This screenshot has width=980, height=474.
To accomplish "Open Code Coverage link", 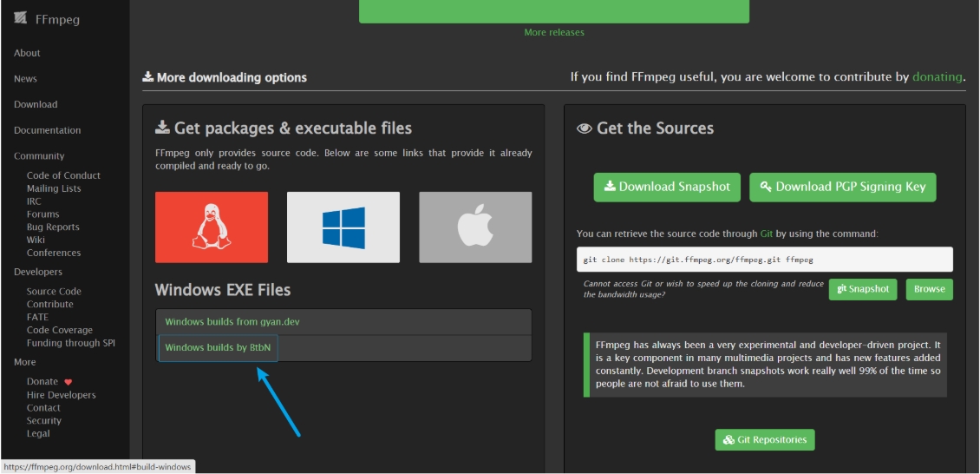I will point(59,330).
